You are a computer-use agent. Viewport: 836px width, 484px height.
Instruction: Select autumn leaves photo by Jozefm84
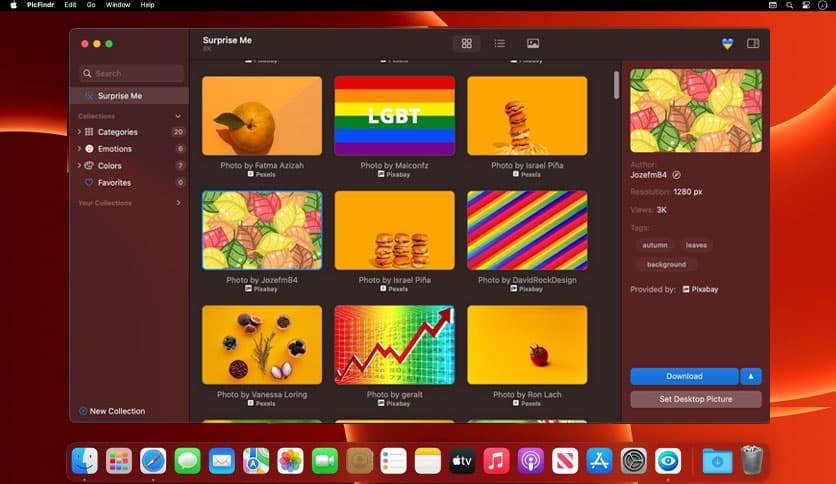tap(262, 230)
